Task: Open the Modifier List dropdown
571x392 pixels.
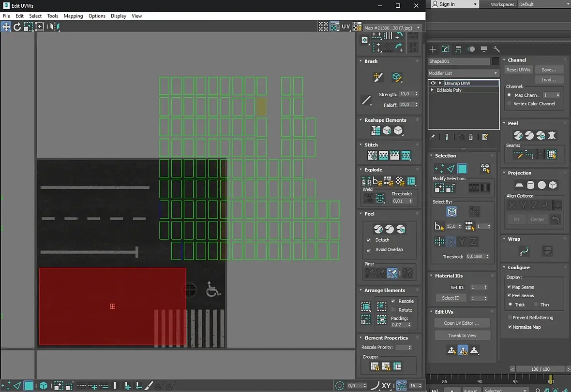Action: [463, 73]
